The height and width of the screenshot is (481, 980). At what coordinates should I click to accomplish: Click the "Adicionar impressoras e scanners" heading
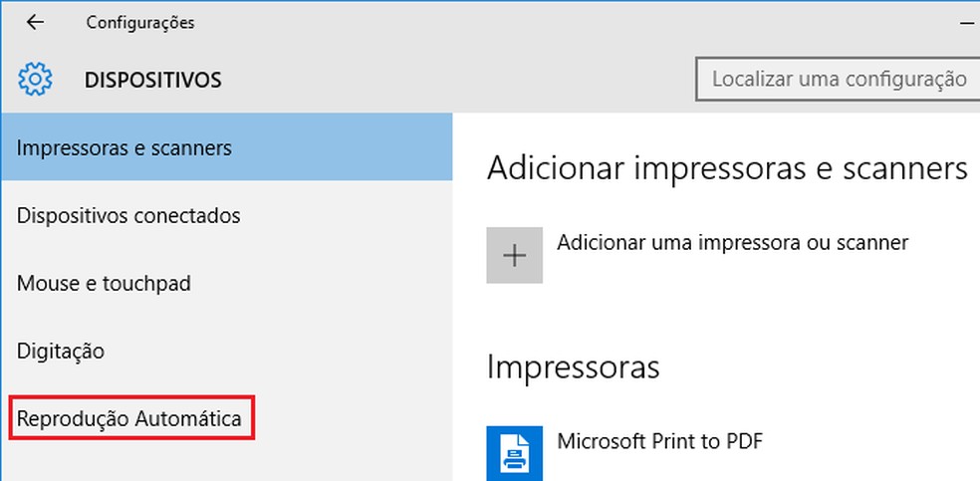coord(727,168)
